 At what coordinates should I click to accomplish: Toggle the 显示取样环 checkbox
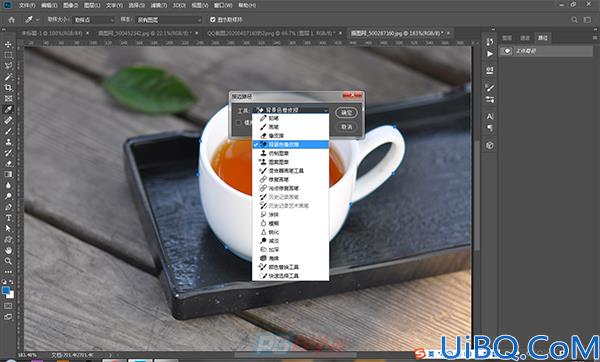point(213,20)
